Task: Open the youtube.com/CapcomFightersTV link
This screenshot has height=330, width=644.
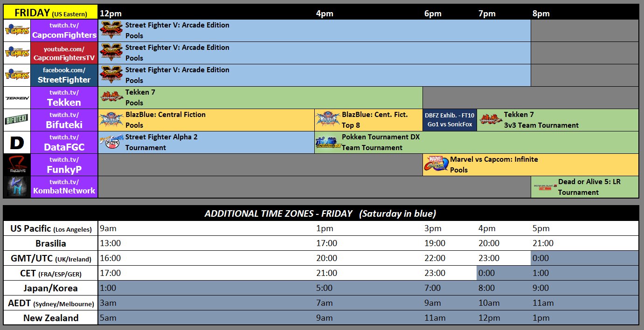Action: click(64, 52)
